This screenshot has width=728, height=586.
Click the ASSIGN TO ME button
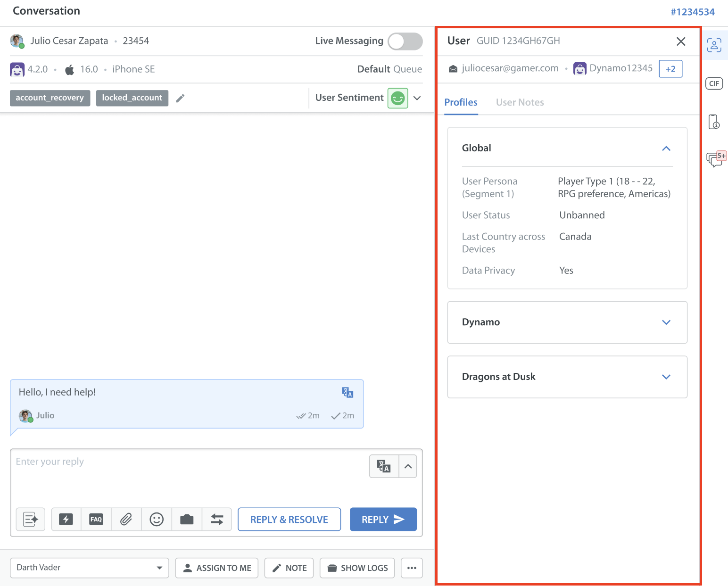(x=217, y=568)
